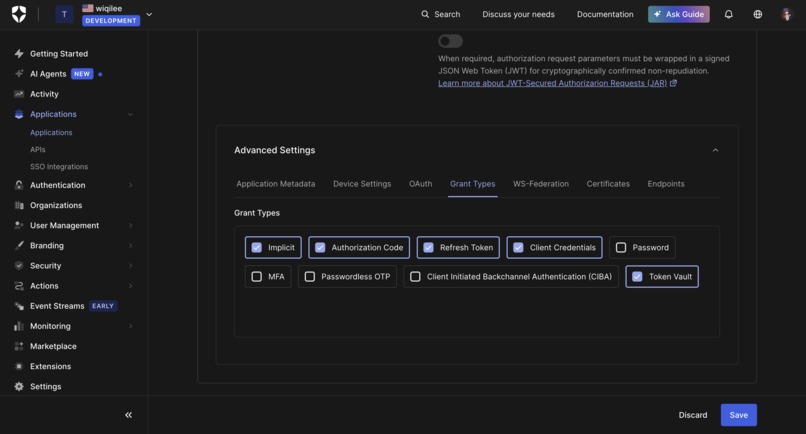Screen dimensions: 806x434
Task: Check the Passwordless OTP grant type
Action: 309,277
